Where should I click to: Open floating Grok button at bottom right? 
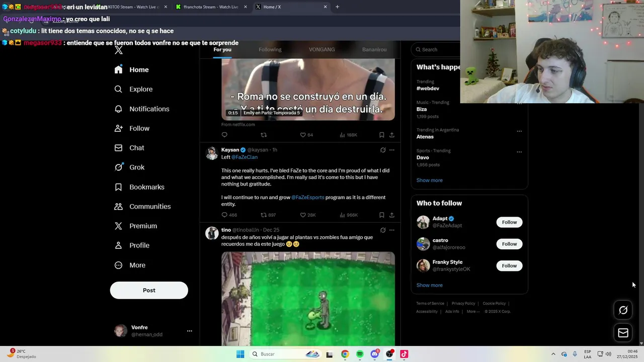[x=623, y=310]
